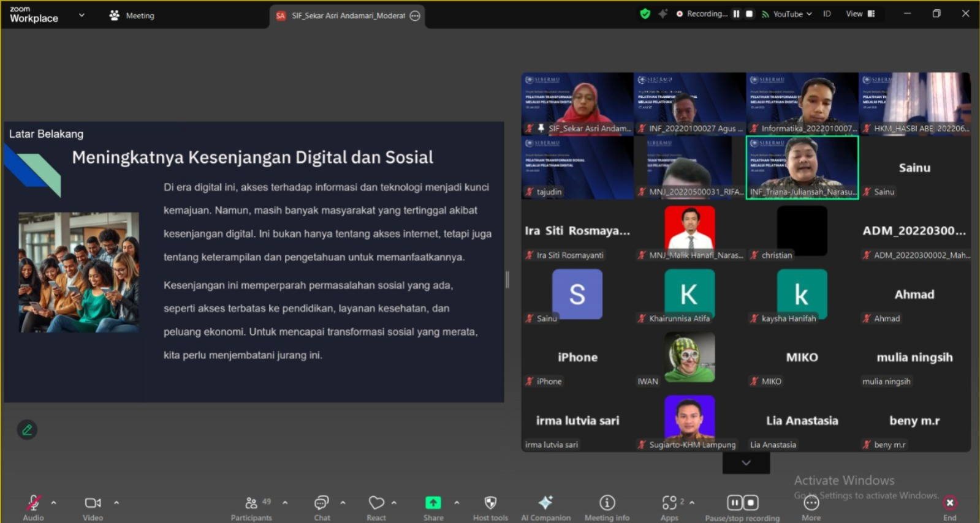980x523 pixels.
Task: Expand chat options arrow
Action: [343, 503]
